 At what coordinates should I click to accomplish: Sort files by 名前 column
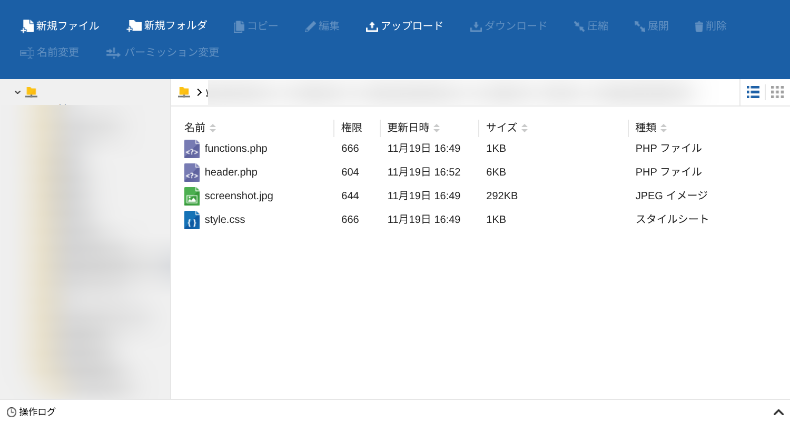click(x=213, y=128)
